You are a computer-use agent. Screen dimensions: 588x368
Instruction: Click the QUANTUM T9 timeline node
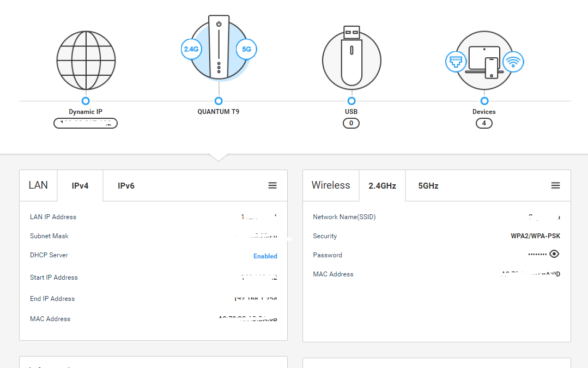[219, 101]
